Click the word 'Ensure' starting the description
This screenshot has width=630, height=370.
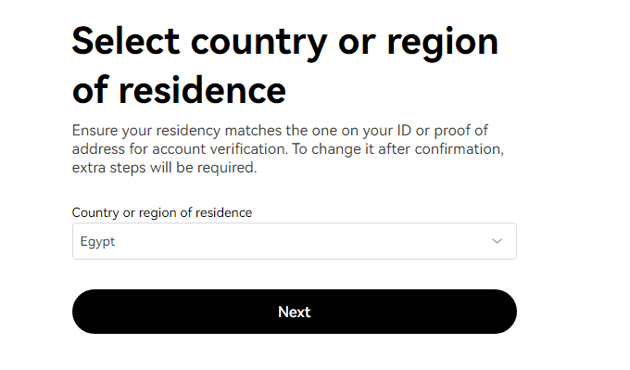95,131
